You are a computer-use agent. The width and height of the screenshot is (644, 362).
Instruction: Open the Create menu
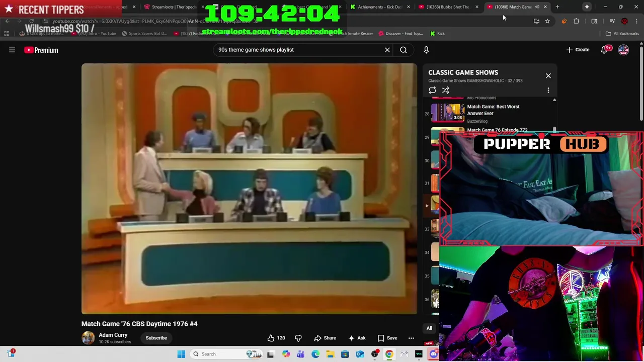coord(578,50)
